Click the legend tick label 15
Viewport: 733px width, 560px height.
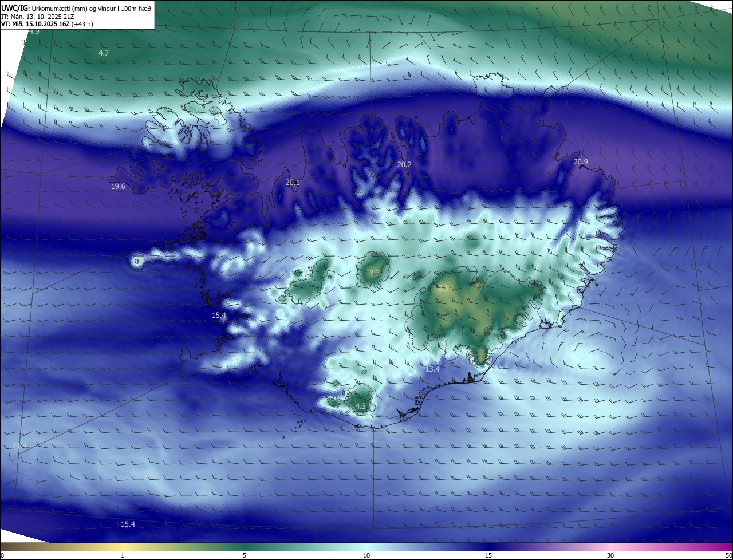pos(488,555)
